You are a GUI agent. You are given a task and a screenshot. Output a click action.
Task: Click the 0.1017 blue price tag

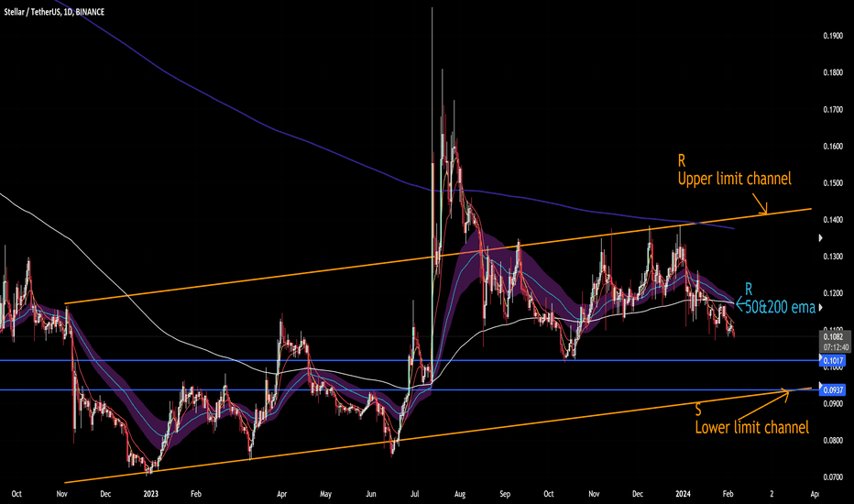[833, 361]
